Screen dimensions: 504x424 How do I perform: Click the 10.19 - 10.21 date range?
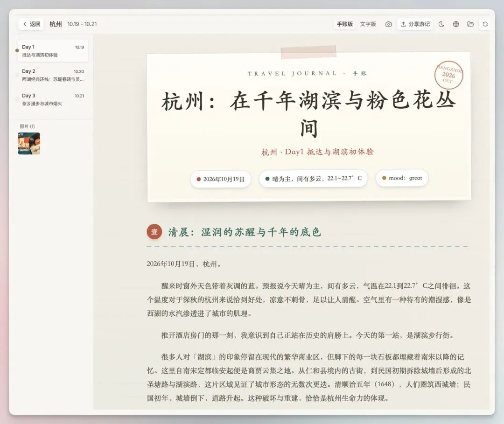pos(82,24)
